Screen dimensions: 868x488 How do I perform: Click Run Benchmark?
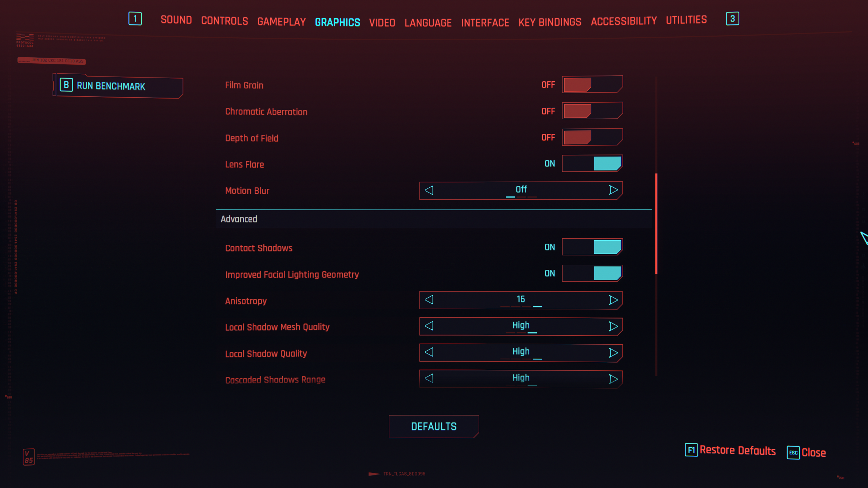pyautogui.click(x=118, y=86)
